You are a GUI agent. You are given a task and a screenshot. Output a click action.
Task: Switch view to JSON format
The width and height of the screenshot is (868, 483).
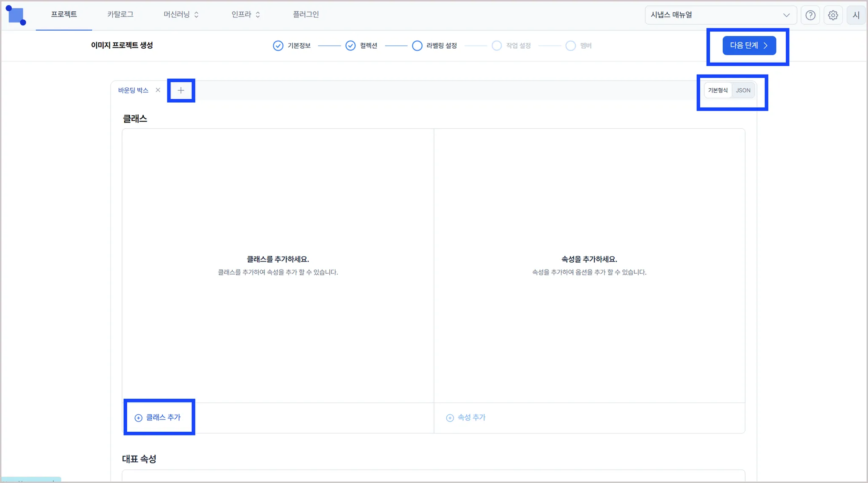coord(743,90)
